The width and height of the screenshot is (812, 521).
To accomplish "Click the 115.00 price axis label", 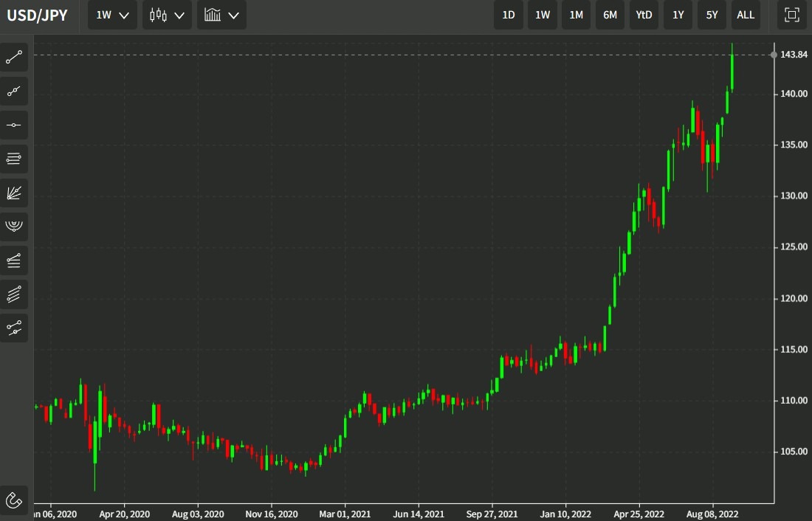I will (x=794, y=350).
